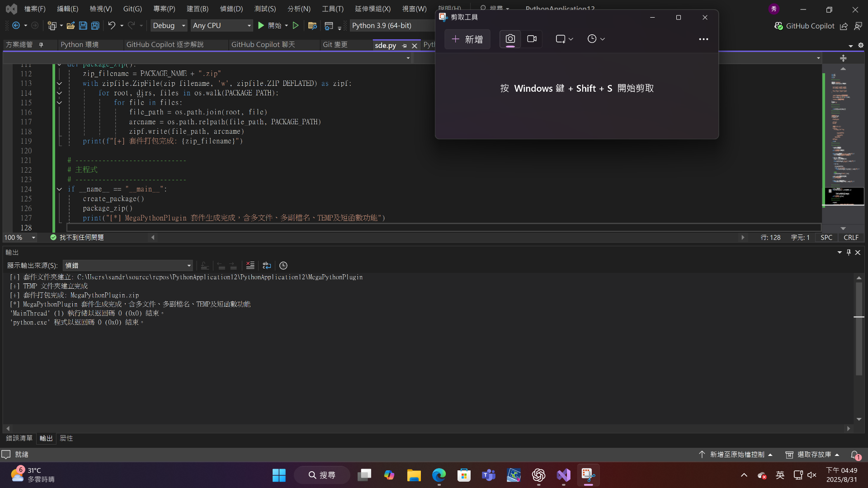868x488 pixels.
Task: Click the 開始 start debugging button
Action: [x=270, y=26]
